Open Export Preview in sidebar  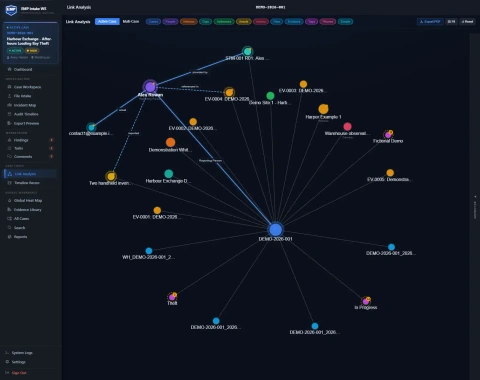click(26, 123)
